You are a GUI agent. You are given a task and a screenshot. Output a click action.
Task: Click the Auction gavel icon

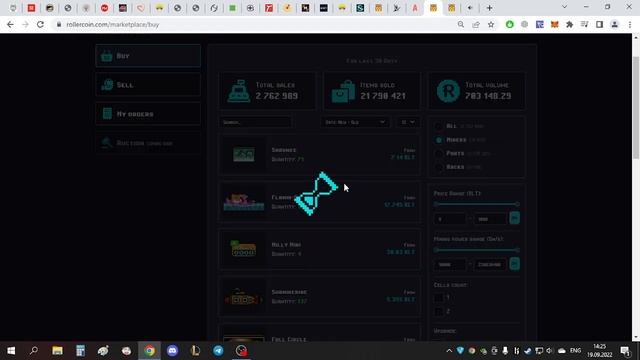tap(107, 143)
